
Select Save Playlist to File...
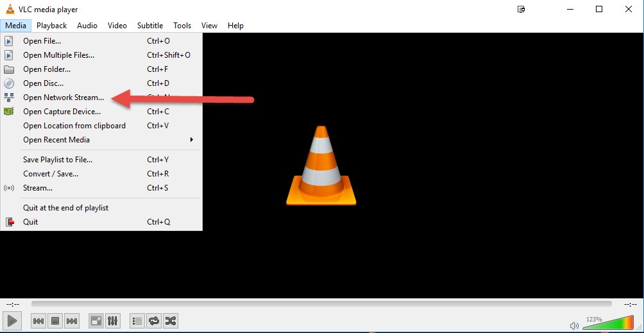click(x=101, y=160)
